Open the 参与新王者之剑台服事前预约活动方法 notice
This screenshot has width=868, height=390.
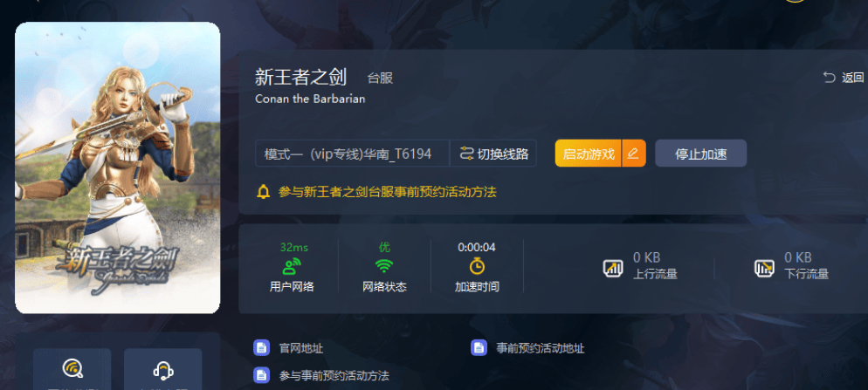(x=387, y=192)
